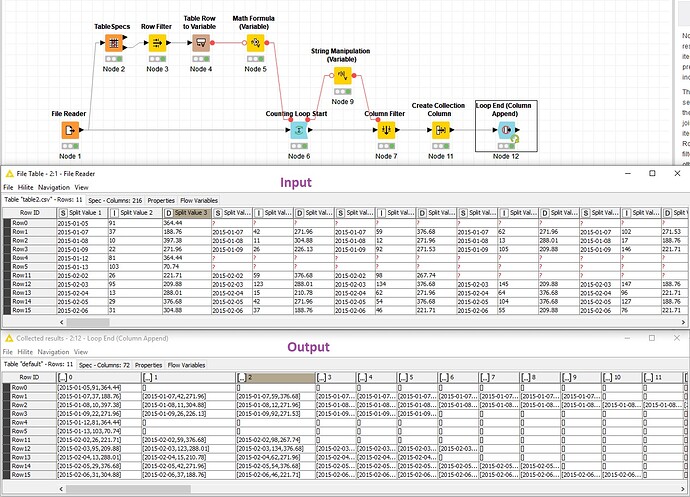Select the Table Specs node icon
690x497 pixels.
coord(114,43)
